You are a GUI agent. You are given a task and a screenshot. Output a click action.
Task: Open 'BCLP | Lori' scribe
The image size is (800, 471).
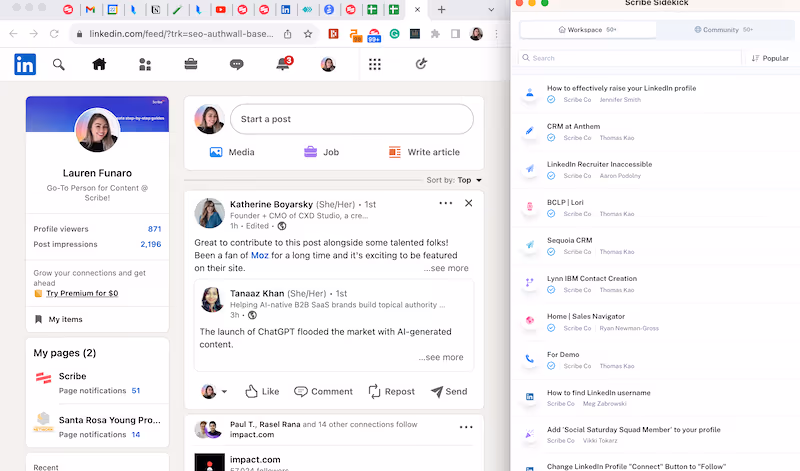pyautogui.click(x=565, y=202)
